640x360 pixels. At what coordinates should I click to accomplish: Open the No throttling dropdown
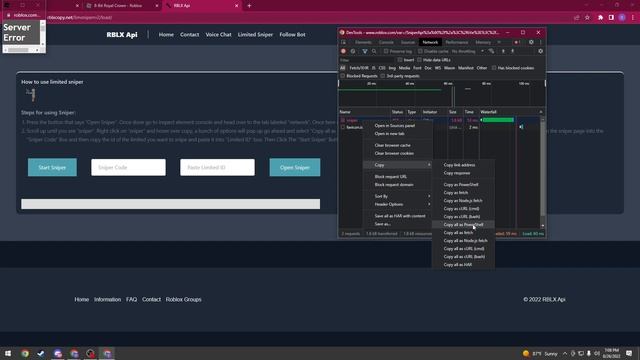[x=468, y=51]
